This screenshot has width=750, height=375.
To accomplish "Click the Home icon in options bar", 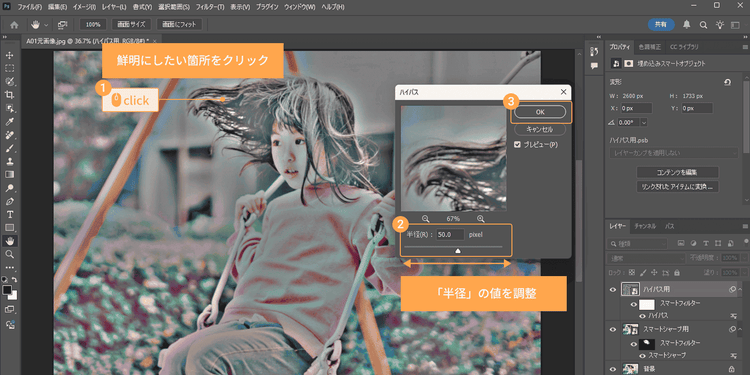I will [x=14, y=24].
